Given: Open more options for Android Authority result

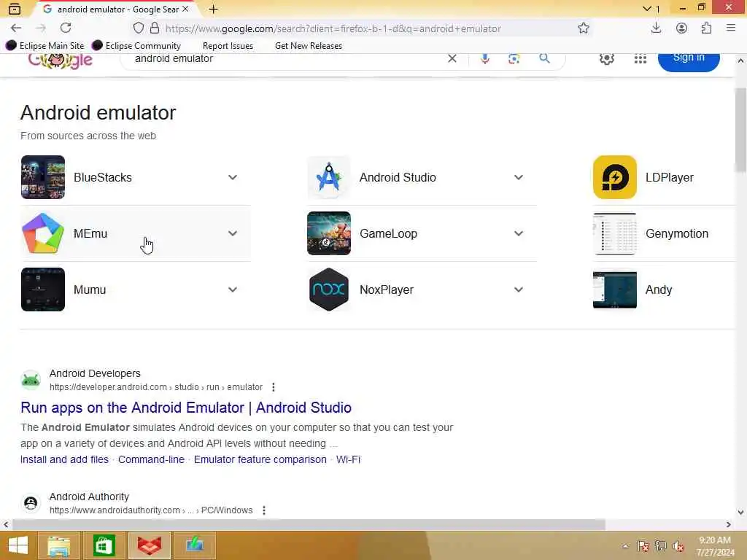Looking at the screenshot, I should (264, 510).
